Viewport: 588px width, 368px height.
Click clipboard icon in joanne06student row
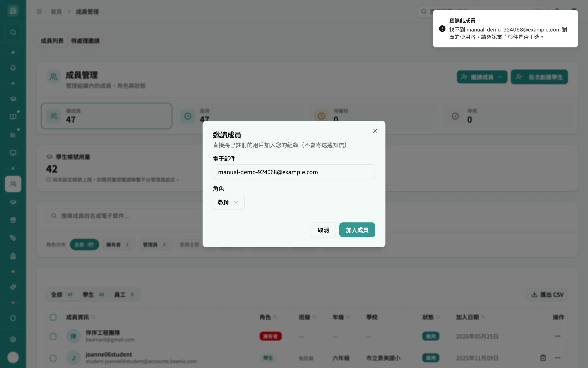(x=543, y=358)
